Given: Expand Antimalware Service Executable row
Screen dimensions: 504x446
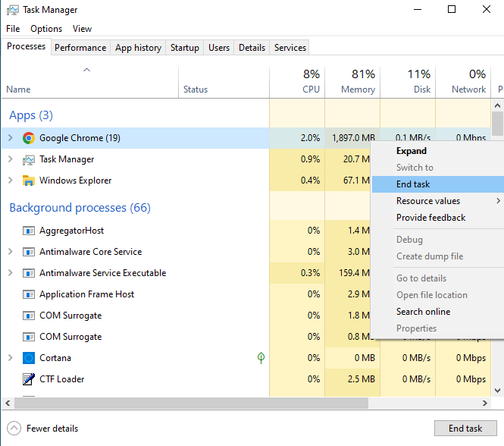Looking at the screenshot, I should tap(11, 273).
